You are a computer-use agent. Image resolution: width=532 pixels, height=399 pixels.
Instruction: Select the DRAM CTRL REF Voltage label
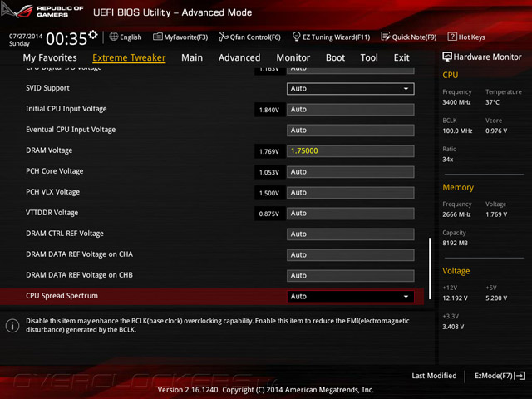tap(65, 234)
